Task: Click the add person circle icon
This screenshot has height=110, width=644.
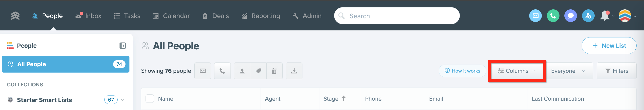Action: [x=588, y=16]
